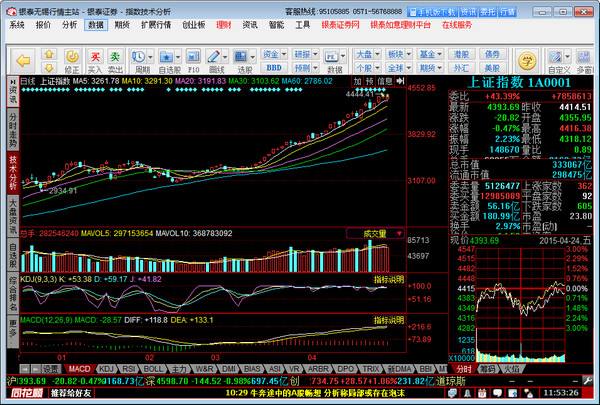The width and height of the screenshot is (600, 405).
Task: Switch to the 筹码 view tab
Action: click(484, 368)
